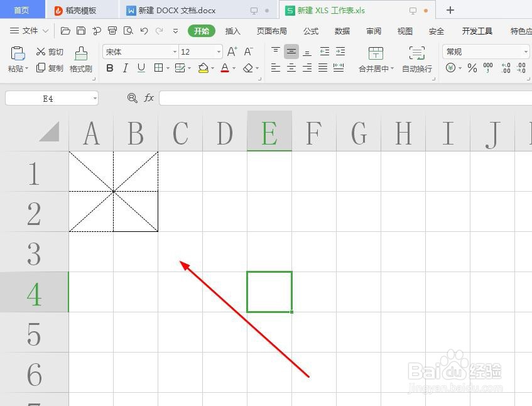Decrease font size with A- icon
The width and height of the screenshot is (532, 406).
coord(248,52)
